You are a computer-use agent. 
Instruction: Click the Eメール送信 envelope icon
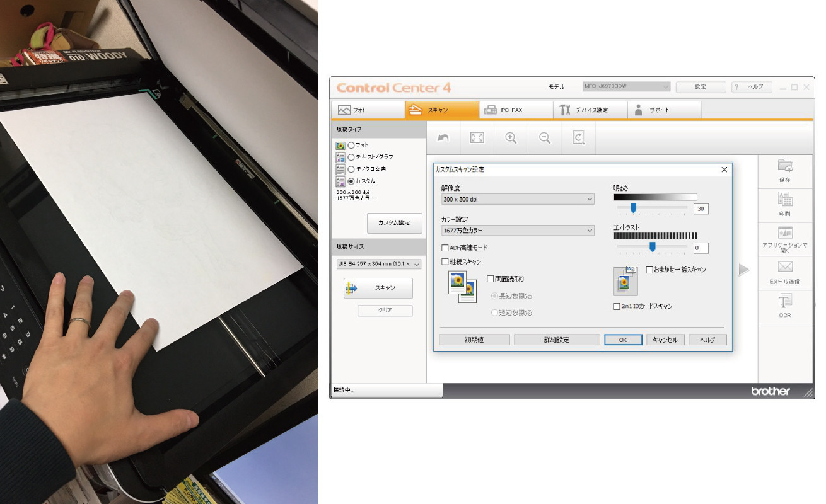pos(785,267)
